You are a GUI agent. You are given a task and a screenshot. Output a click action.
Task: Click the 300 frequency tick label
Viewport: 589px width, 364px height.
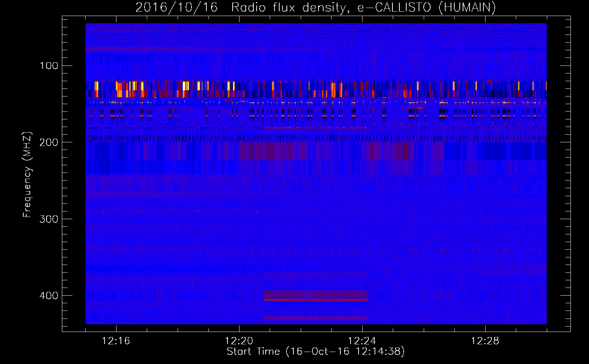pos(49,219)
